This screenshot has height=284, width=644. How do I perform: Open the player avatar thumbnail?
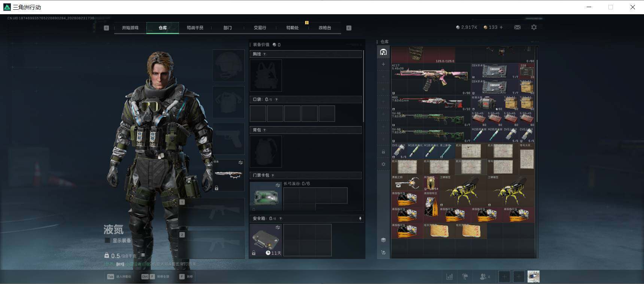(x=534, y=277)
